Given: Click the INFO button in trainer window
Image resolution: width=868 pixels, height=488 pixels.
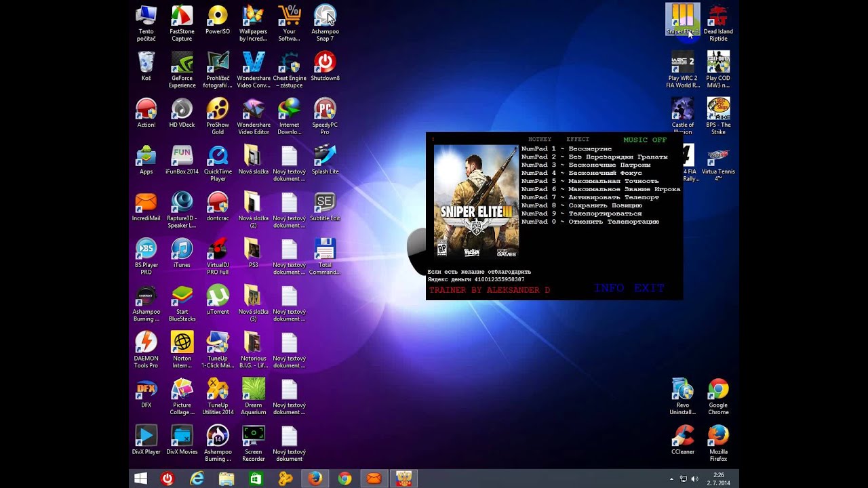Looking at the screenshot, I should tap(609, 288).
